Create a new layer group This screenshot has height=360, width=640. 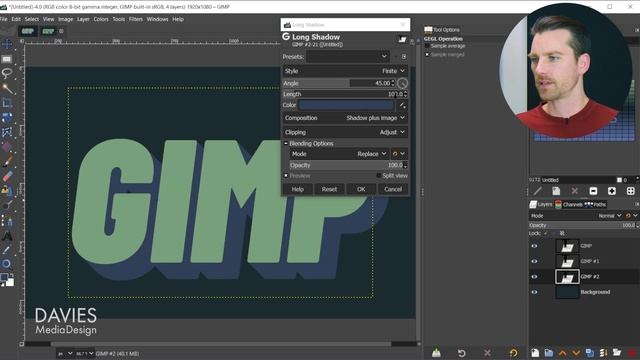549,353
